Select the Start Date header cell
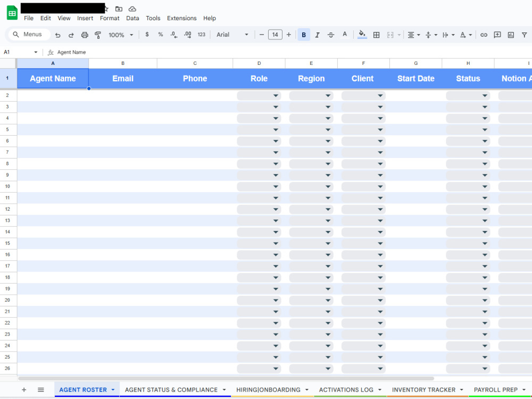Image resolution: width=532 pixels, height=399 pixels. [x=415, y=78]
